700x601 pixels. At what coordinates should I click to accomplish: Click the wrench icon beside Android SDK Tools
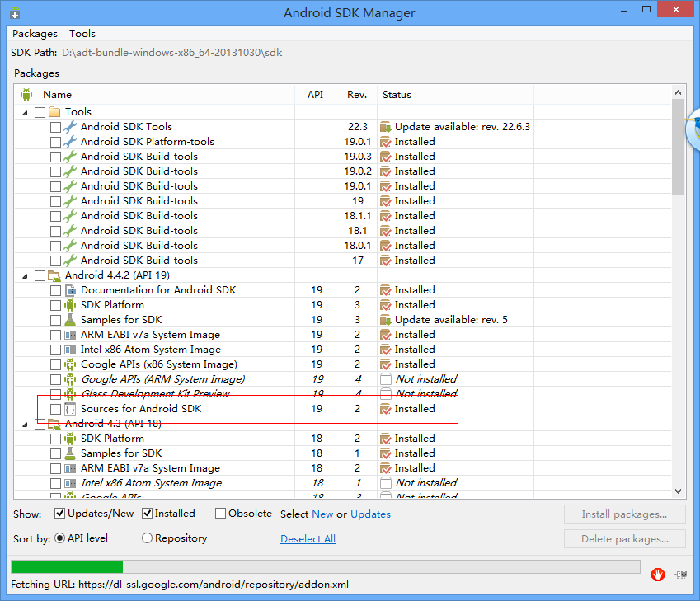69,127
